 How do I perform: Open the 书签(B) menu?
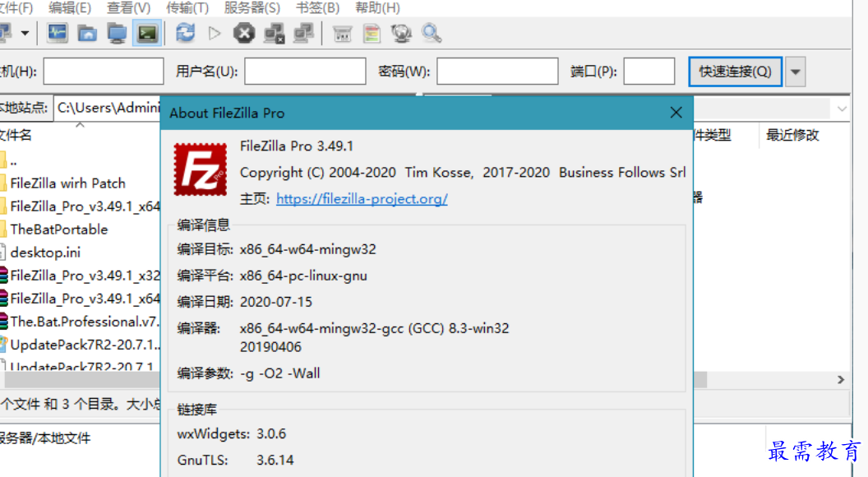pyautogui.click(x=317, y=7)
